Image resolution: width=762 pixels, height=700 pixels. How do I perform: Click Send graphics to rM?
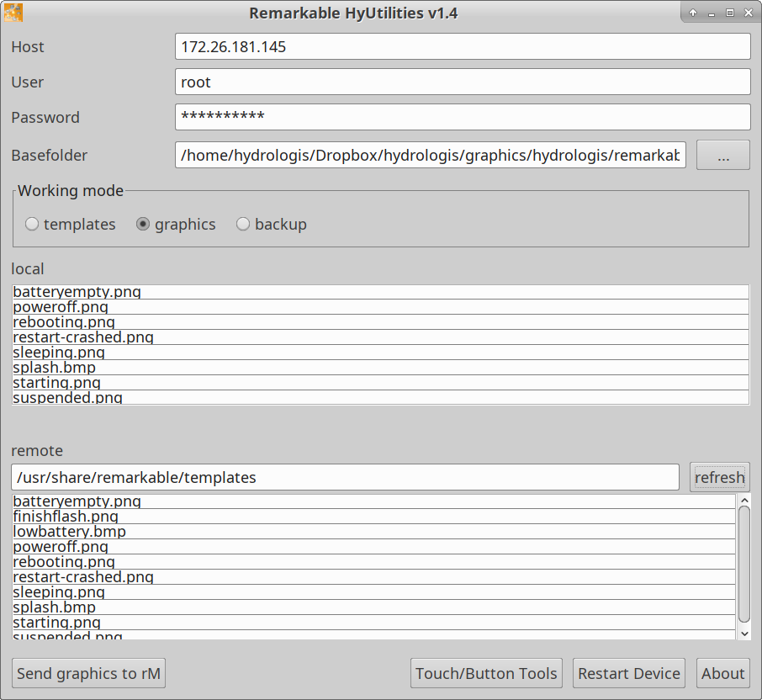point(88,673)
